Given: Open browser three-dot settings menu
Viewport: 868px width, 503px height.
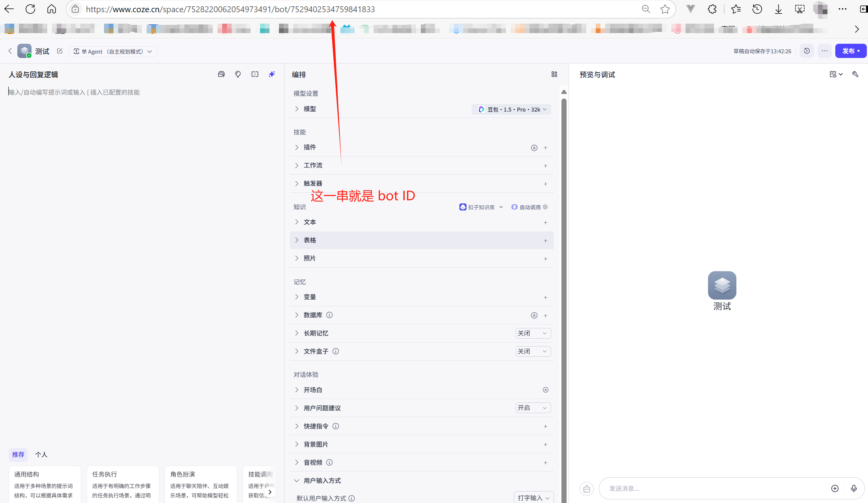Looking at the screenshot, I should pos(842,9).
